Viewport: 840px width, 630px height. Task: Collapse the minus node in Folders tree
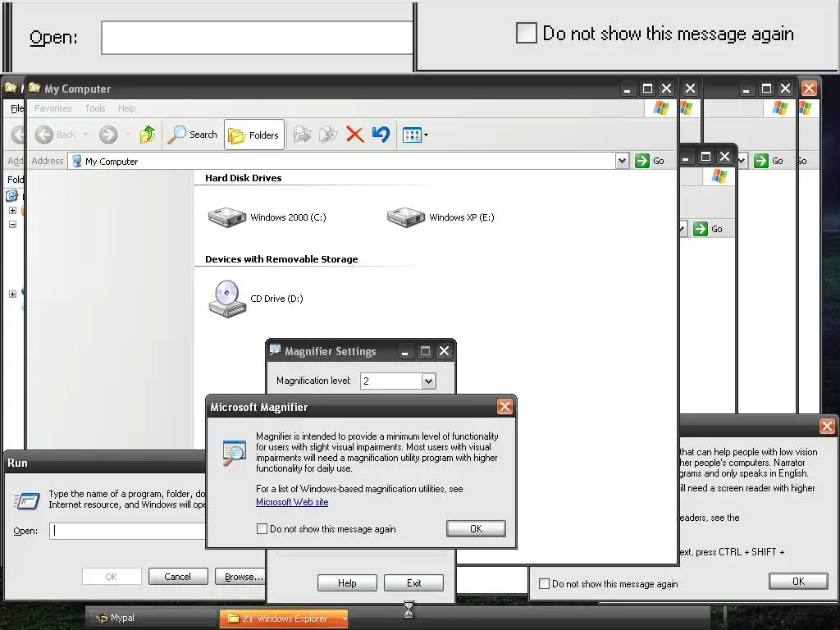point(13,224)
